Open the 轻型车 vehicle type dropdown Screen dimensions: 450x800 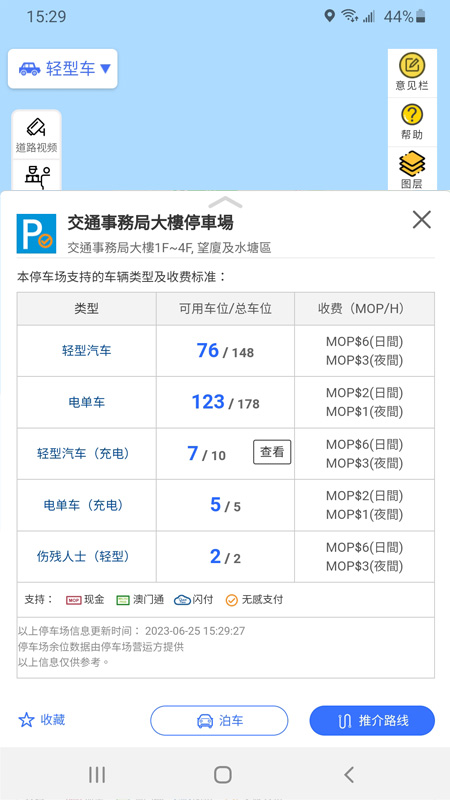[x=63, y=68]
